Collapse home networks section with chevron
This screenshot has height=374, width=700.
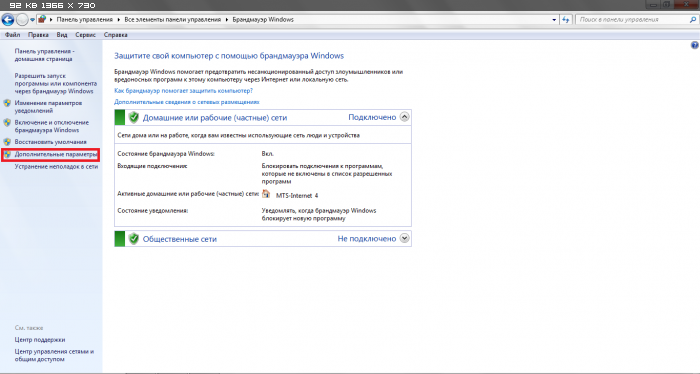[404, 117]
